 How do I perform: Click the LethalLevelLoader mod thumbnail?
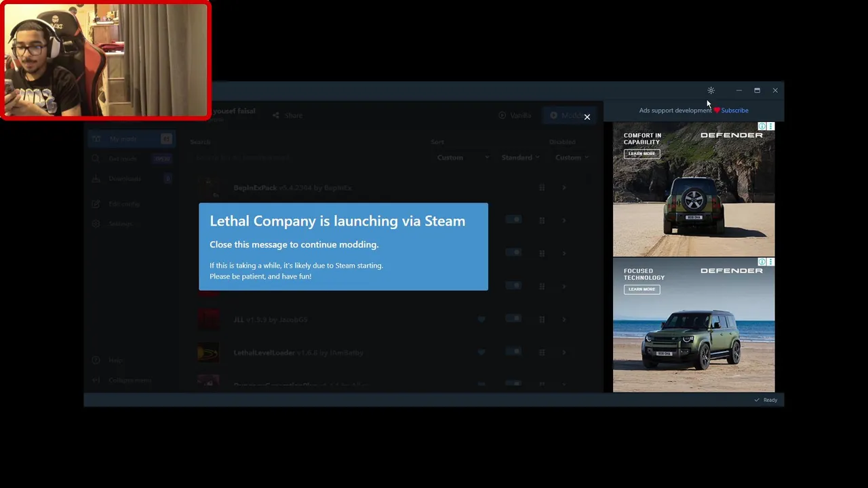(208, 352)
